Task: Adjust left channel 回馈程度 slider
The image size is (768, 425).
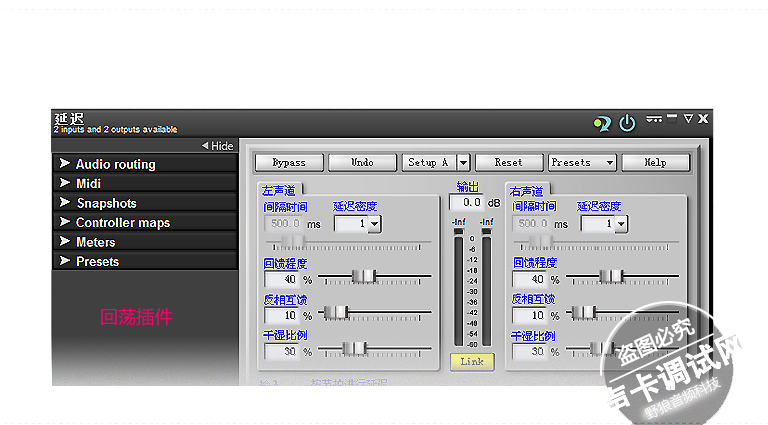Action: pos(363,277)
